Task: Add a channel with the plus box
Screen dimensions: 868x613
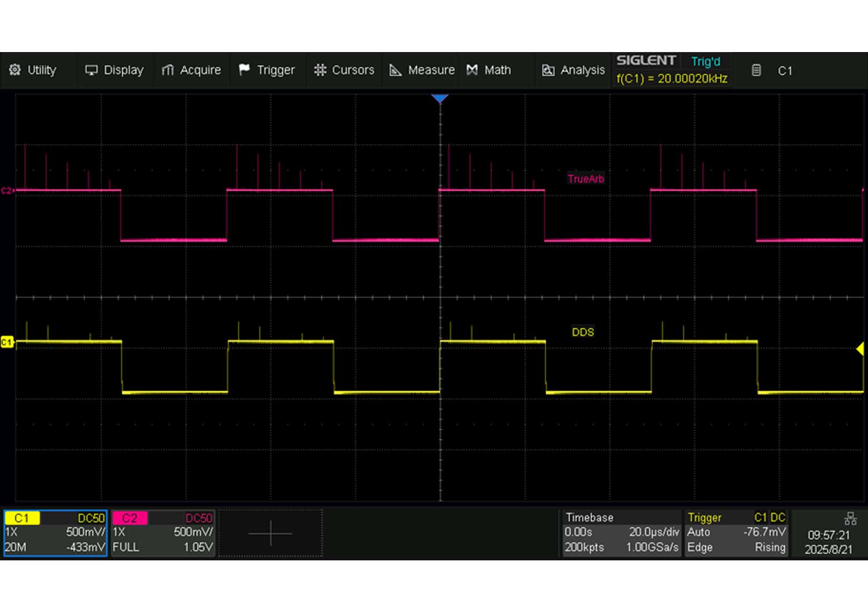Action: 270,533
